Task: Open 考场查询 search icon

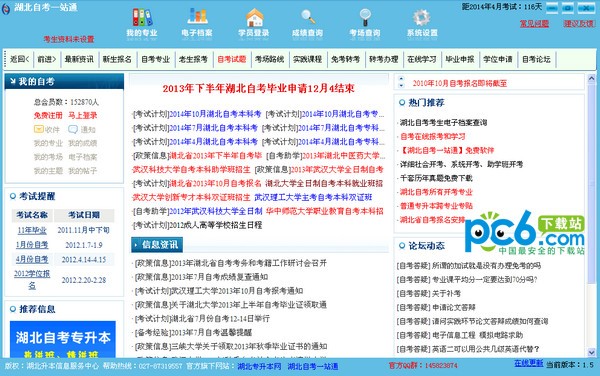Action: pos(365,17)
